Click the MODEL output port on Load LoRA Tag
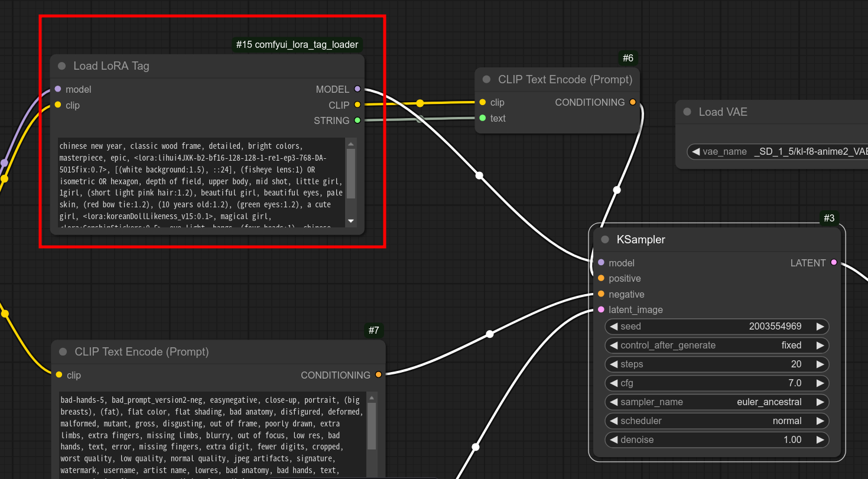 [357, 89]
